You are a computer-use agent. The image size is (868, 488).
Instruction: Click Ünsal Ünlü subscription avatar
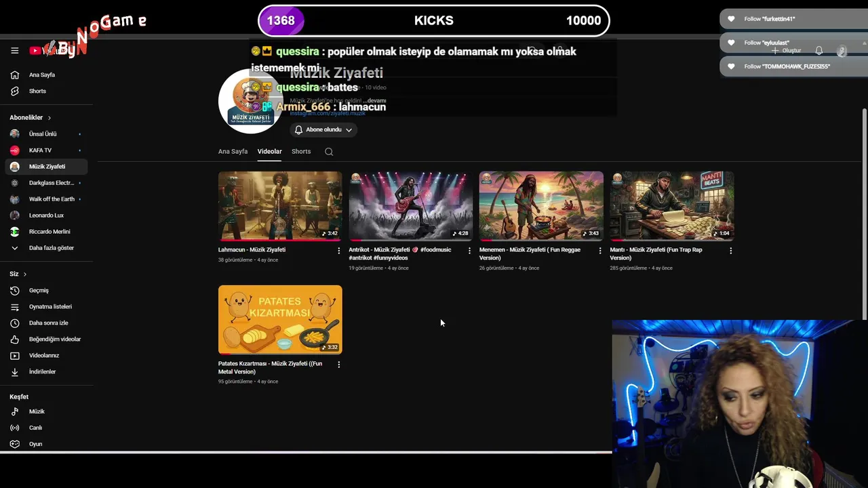(15, 134)
